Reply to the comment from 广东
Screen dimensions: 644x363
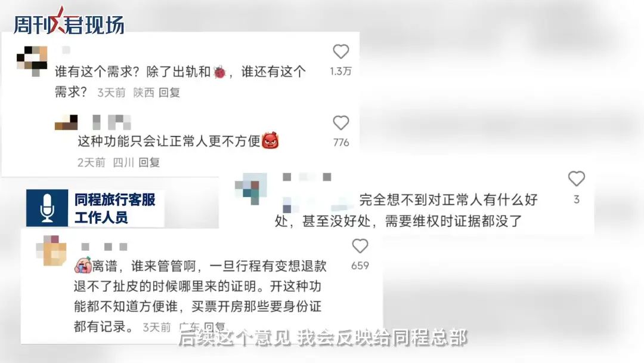click(x=215, y=327)
